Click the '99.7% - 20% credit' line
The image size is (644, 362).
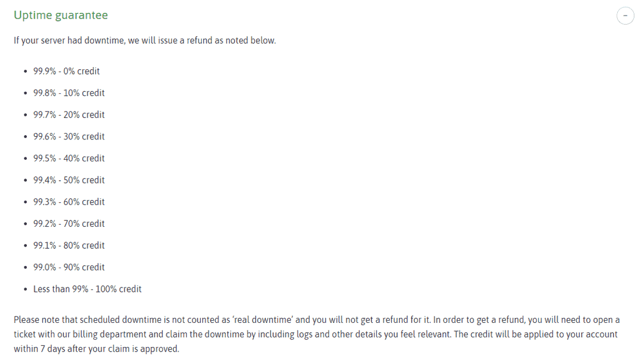pyautogui.click(x=69, y=114)
